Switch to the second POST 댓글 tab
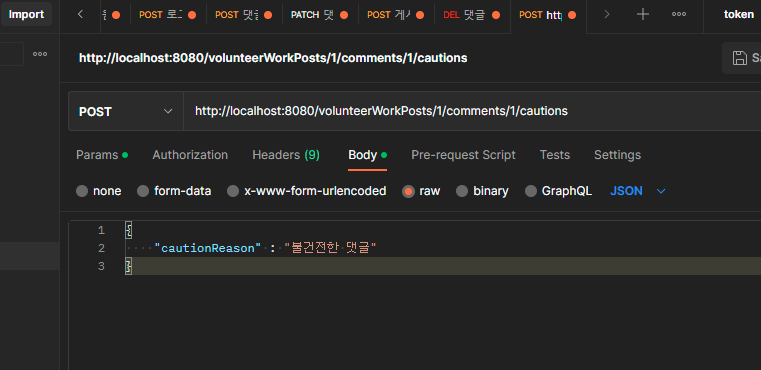Screen dimensions: 761x370 pyautogui.click(x=244, y=15)
